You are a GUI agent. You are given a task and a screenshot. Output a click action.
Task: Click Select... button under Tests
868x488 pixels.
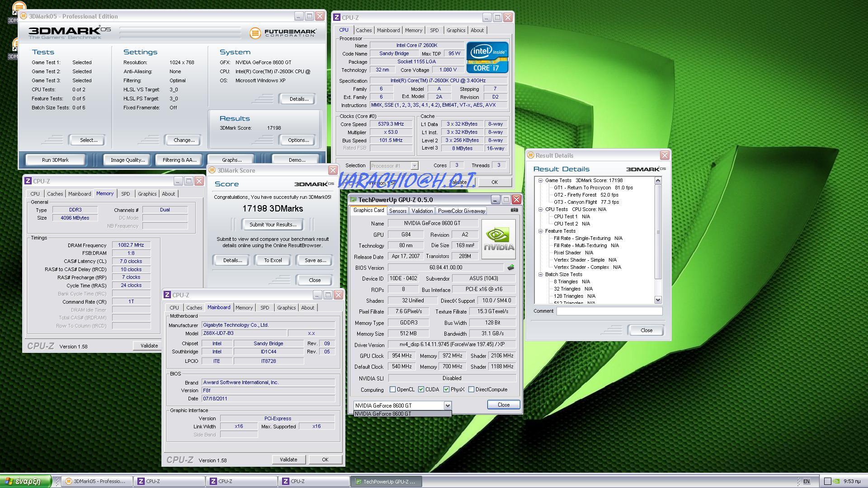pyautogui.click(x=88, y=140)
